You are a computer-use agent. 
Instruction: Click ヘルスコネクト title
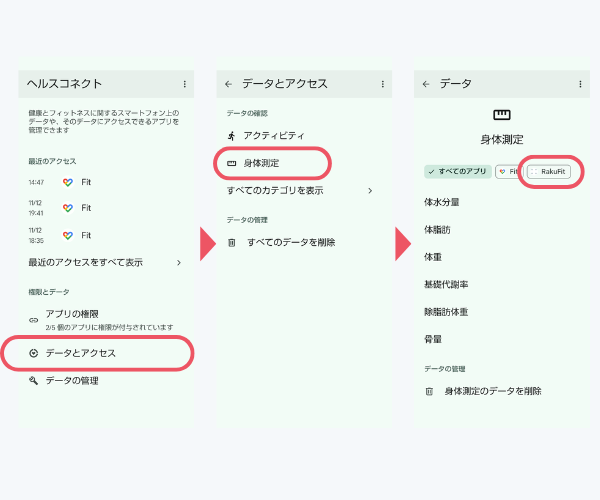coord(64,84)
